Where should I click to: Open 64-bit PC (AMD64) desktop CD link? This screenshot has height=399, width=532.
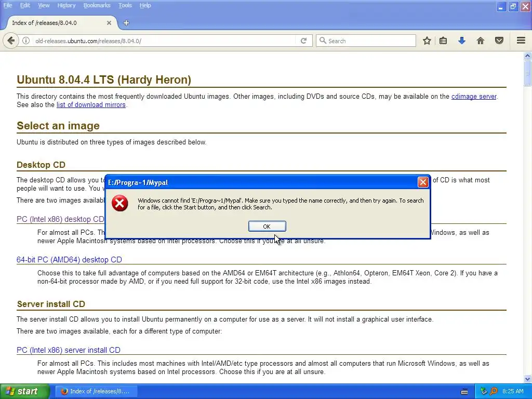point(69,260)
